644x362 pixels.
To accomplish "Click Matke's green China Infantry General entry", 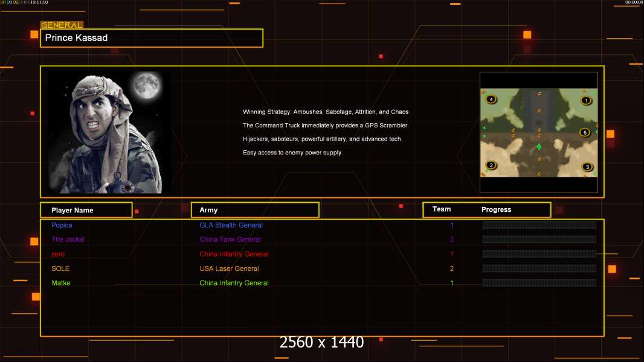I will pyautogui.click(x=234, y=283).
